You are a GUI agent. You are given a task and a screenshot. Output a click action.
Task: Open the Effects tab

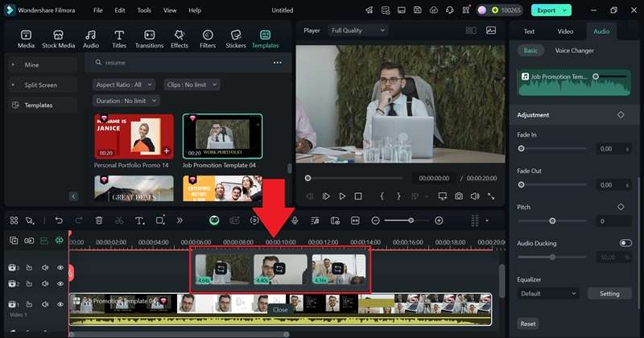tap(180, 39)
